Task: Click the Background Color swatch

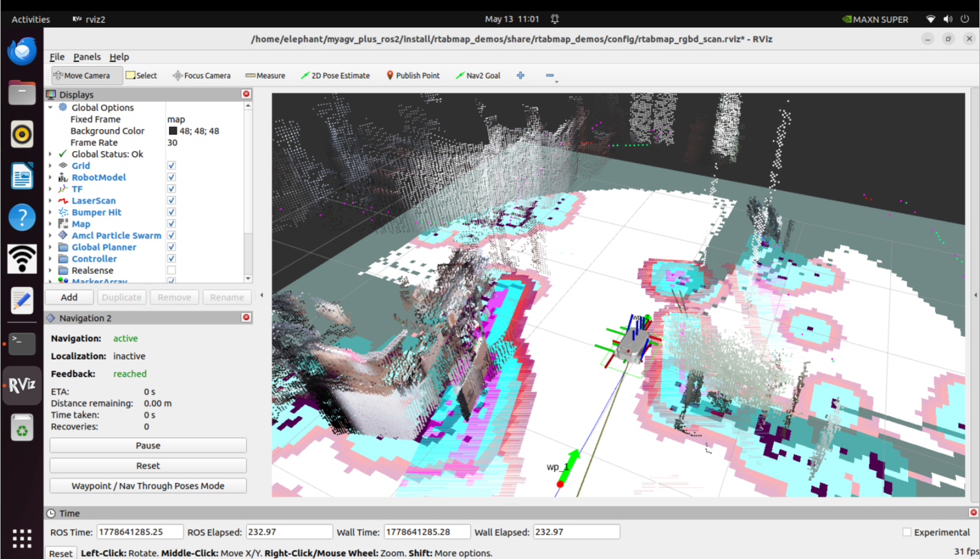Action: pyautogui.click(x=173, y=131)
